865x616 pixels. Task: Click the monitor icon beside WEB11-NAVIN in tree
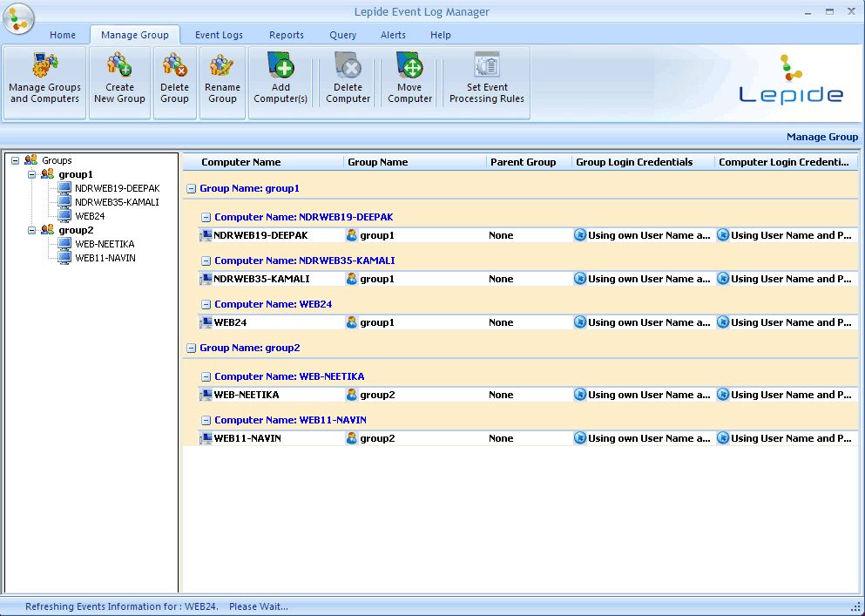[64, 258]
